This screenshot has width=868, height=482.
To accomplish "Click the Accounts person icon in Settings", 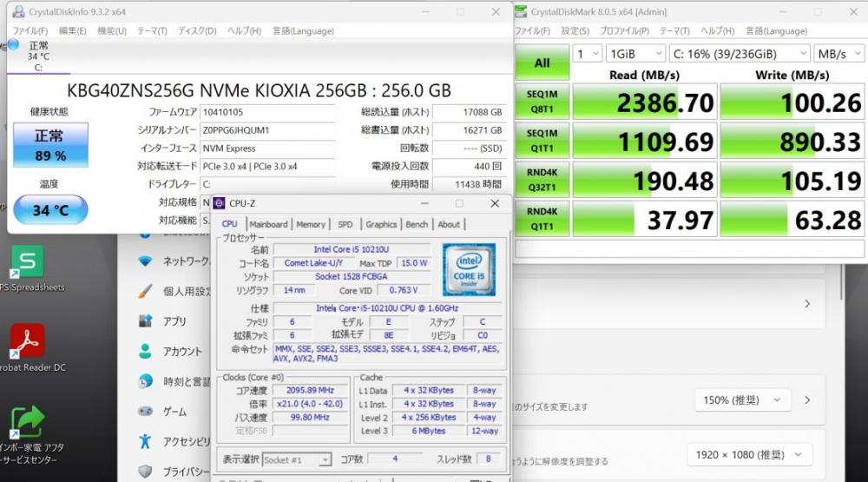I will [x=145, y=351].
